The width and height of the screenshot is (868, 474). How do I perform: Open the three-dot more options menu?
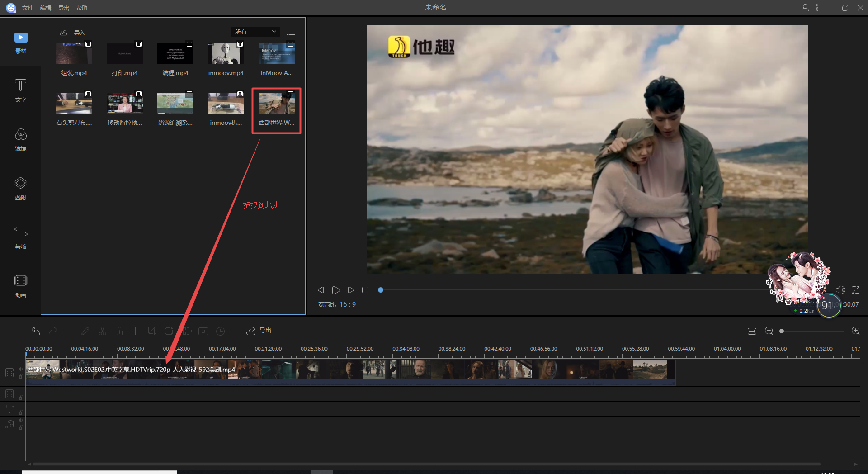[x=817, y=8]
